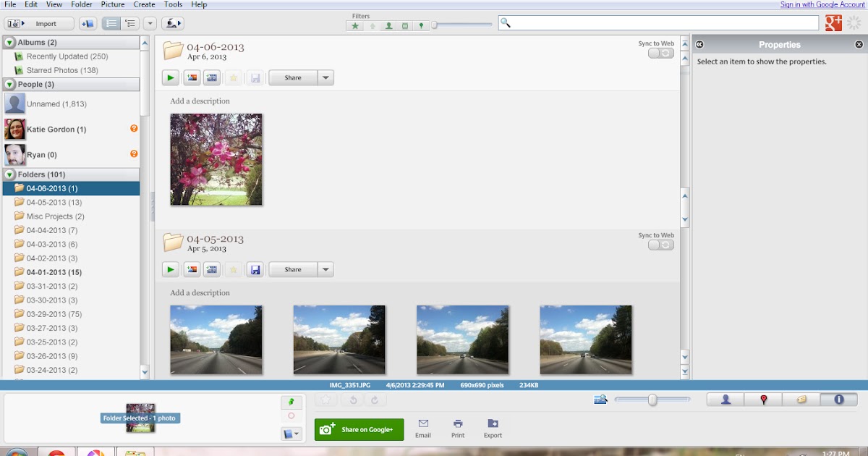
Task: Open the webcam capture tool in the toolbar
Action: [x=173, y=22]
